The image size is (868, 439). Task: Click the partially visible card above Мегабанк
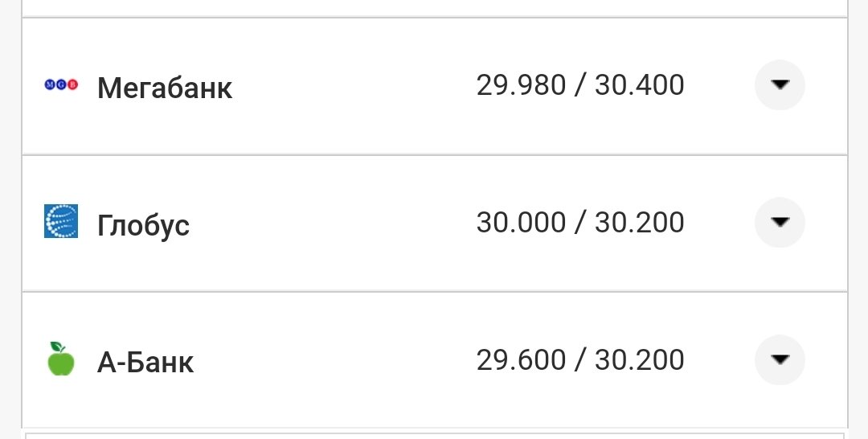point(434,7)
